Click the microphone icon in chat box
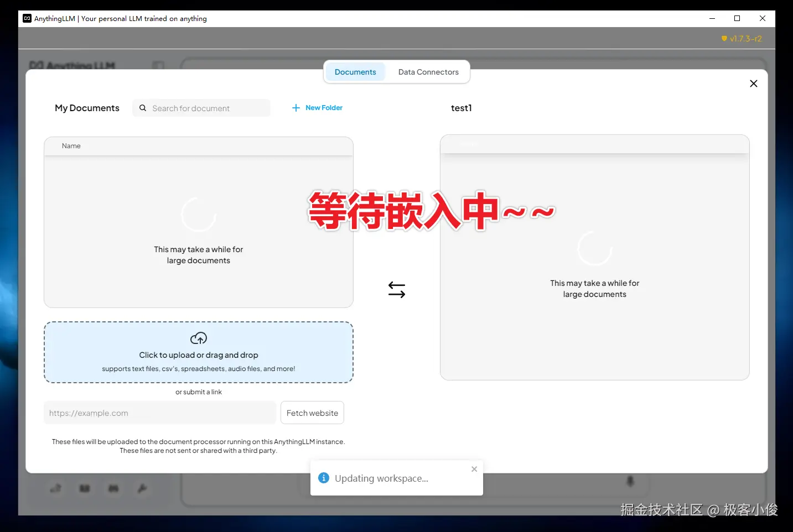793x532 pixels. pyautogui.click(x=630, y=482)
